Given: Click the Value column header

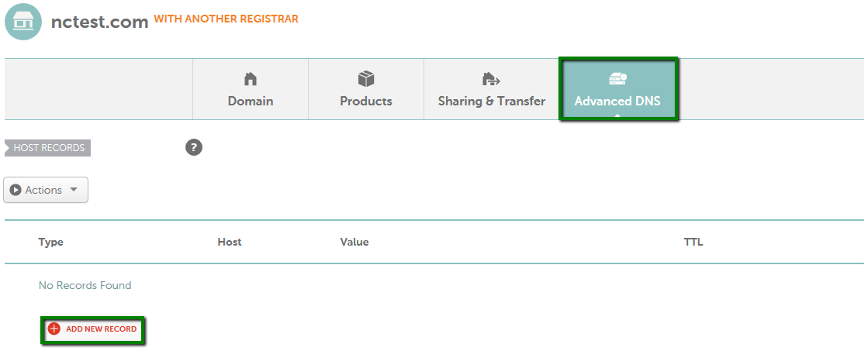Looking at the screenshot, I should (354, 242).
